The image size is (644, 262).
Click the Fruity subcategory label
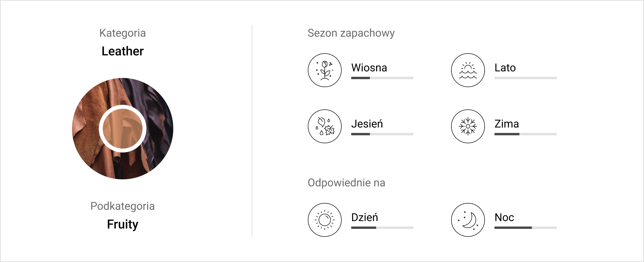(123, 224)
